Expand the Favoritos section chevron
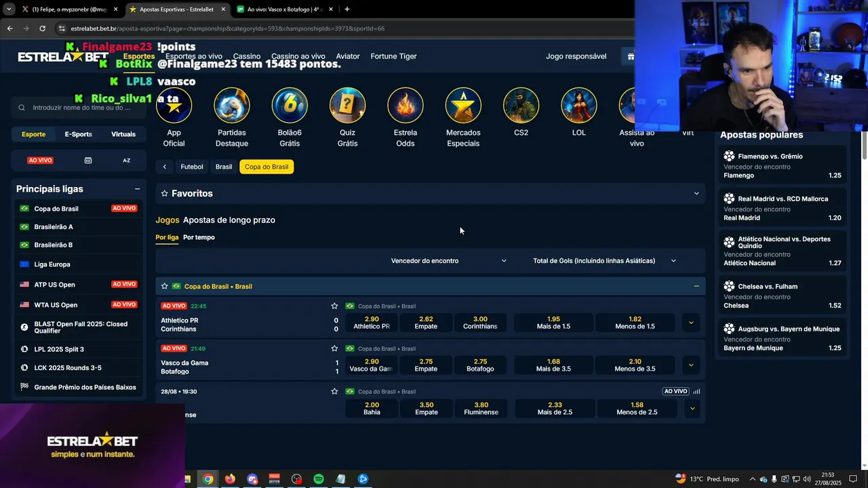 (696, 194)
